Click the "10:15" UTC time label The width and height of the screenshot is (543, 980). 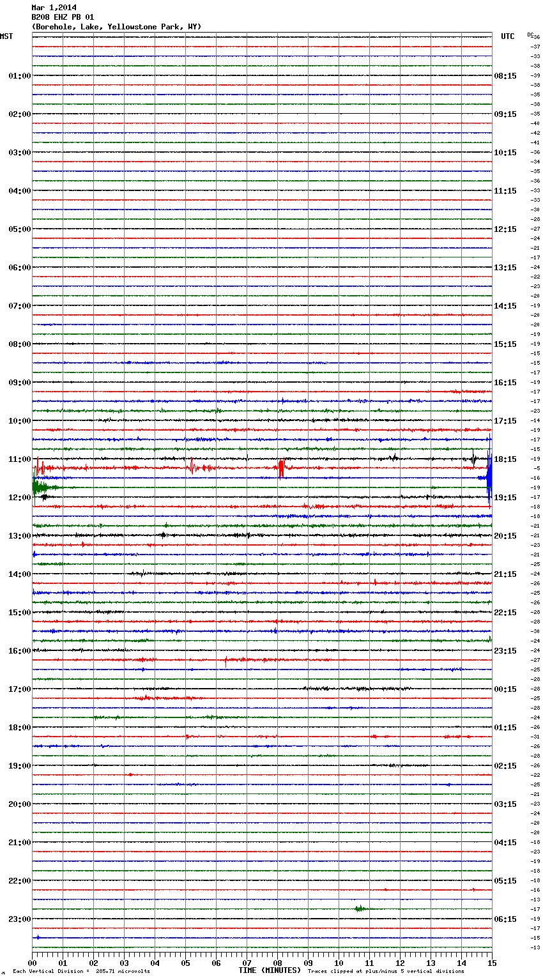(x=505, y=153)
